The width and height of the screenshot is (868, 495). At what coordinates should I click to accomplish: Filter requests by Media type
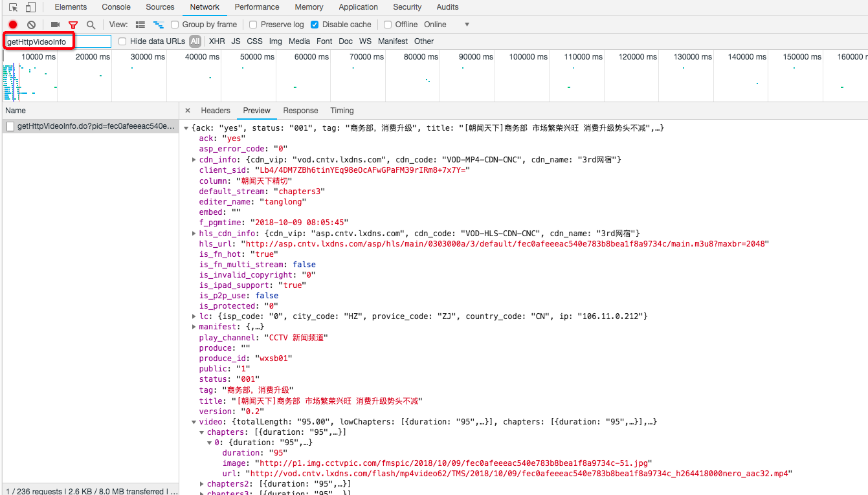pyautogui.click(x=299, y=41)
